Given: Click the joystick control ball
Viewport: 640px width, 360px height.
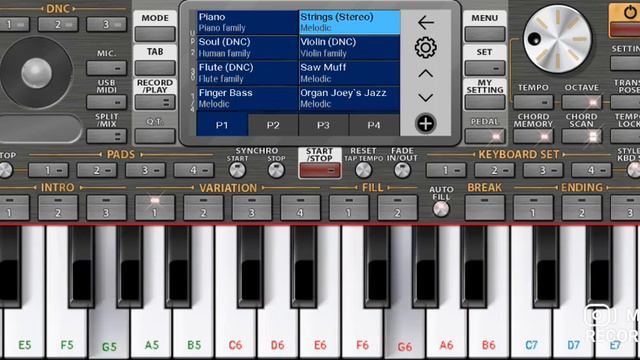Looking at the screenshot, I should click(x=36, y=73).
